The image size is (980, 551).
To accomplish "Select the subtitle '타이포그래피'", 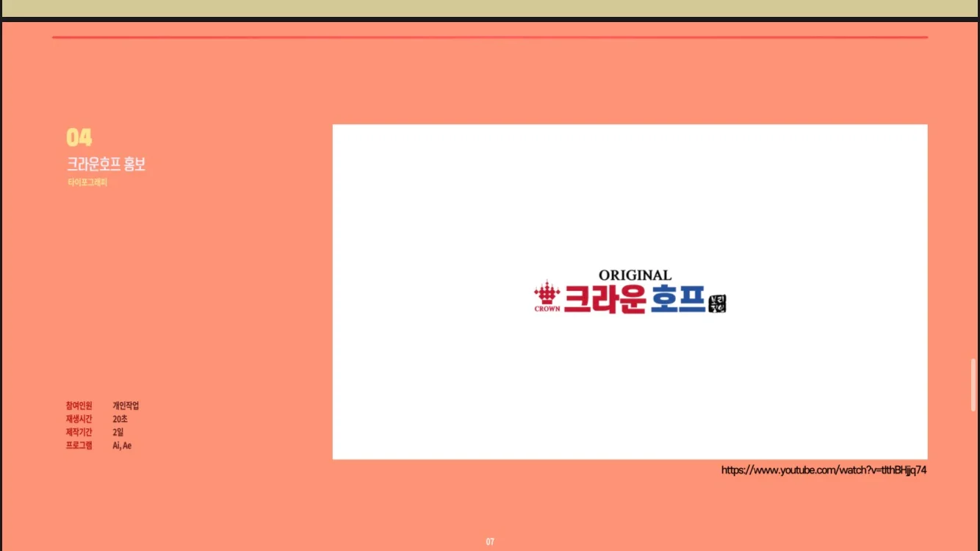I will (x=87, y=183).
